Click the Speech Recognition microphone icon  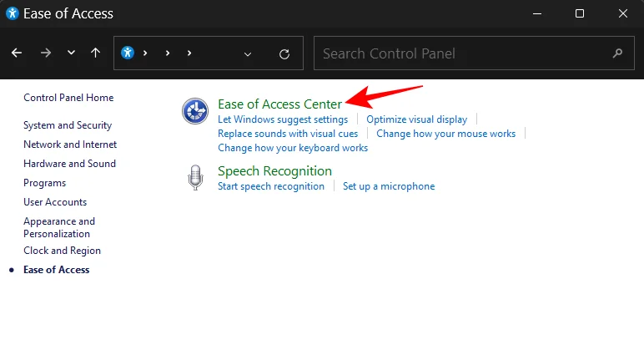click(x=195, y=178)
